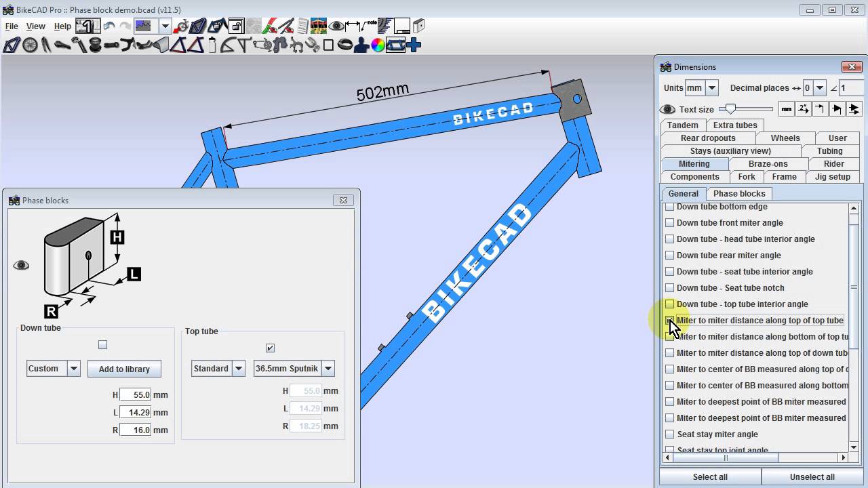
Task: Click the compass drafting icon in the toolbar
Action: (x=286, y=26)
